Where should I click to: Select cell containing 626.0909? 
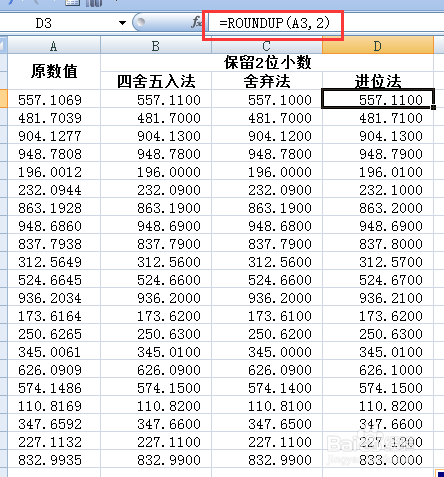click(54, 370)
